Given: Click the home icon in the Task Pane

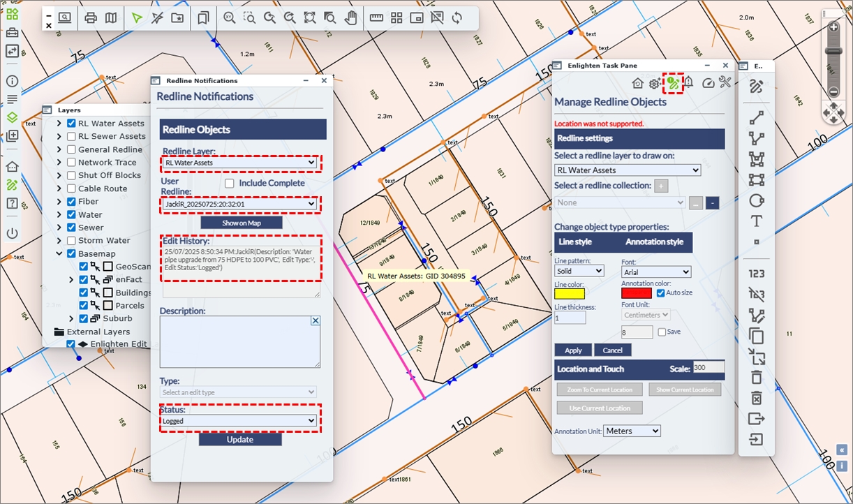Looking at the screenshot, I should pos(637,83).
